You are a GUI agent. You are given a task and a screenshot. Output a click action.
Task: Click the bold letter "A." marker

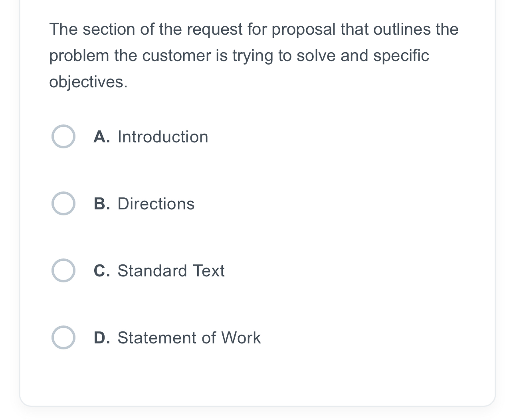coord(102,137)
